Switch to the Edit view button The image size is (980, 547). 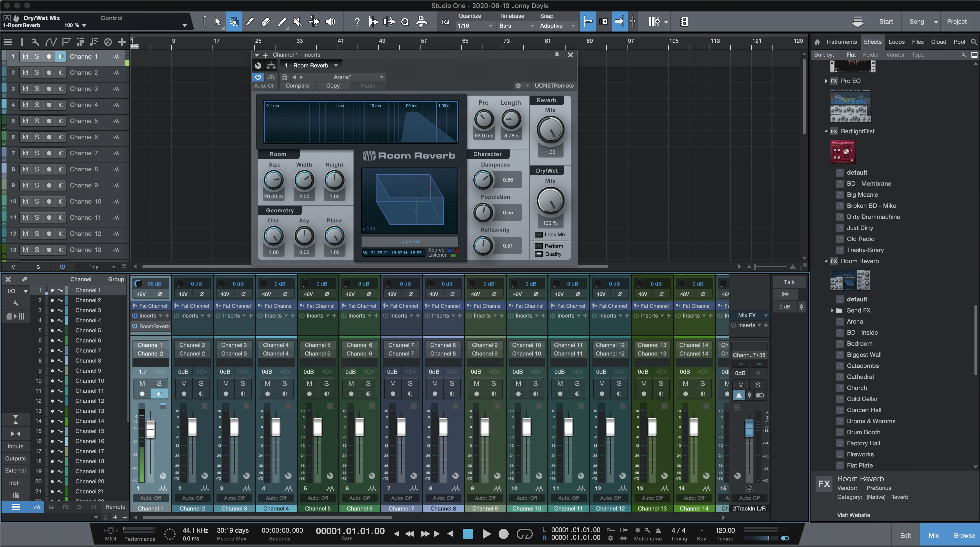905,535
